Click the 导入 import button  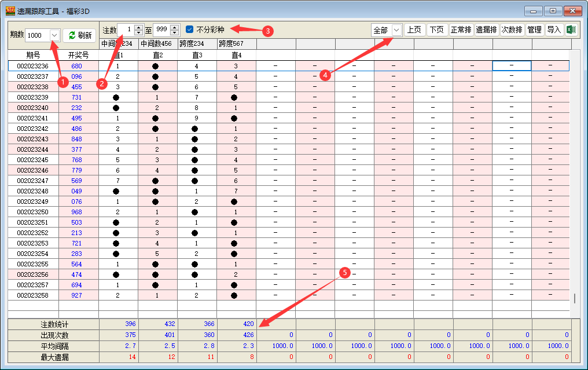[554, 30]
